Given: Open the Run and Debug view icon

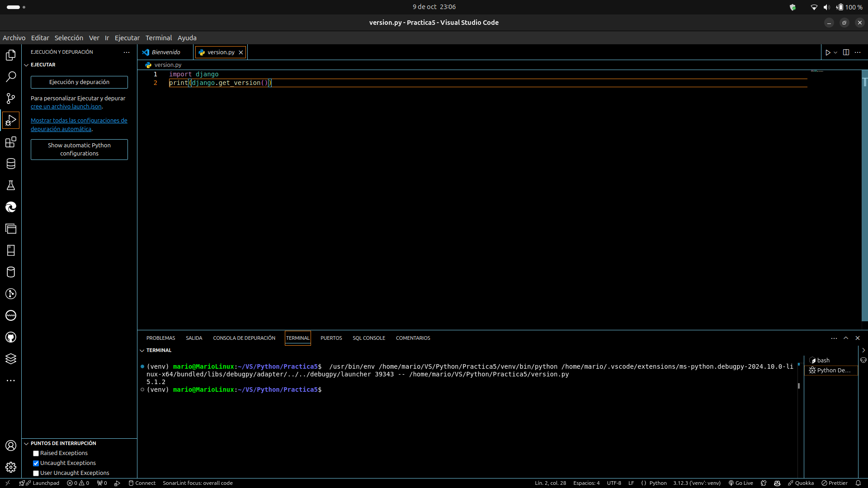Looking at the screenshot, I should pos(11,120).
